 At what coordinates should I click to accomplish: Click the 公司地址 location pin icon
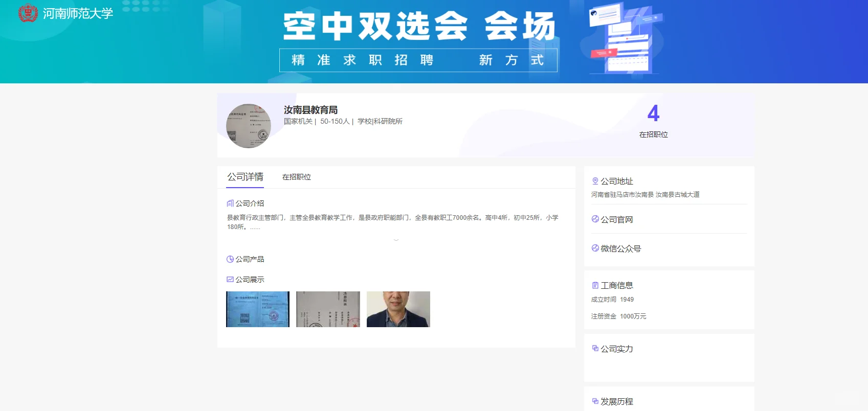tap(595, 181)
